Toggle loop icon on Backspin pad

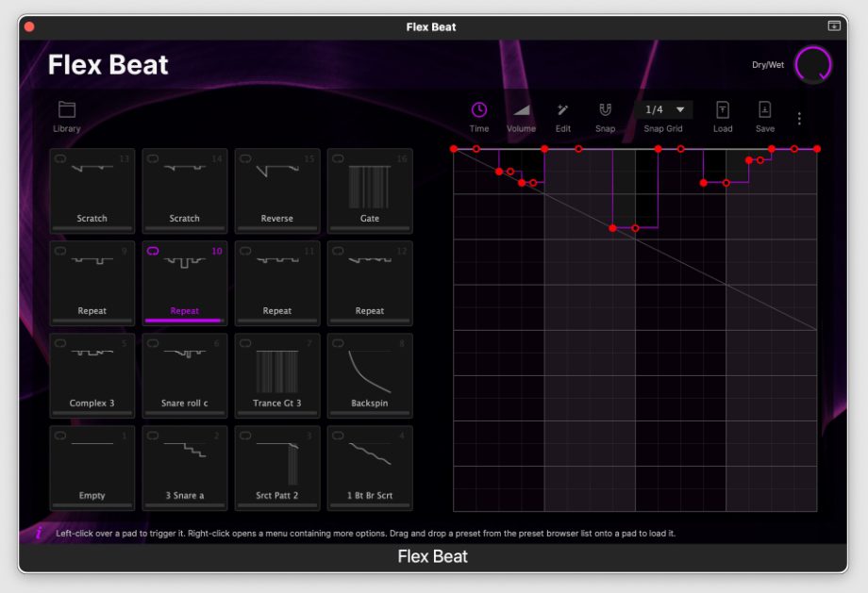click(x=338, y=343)
